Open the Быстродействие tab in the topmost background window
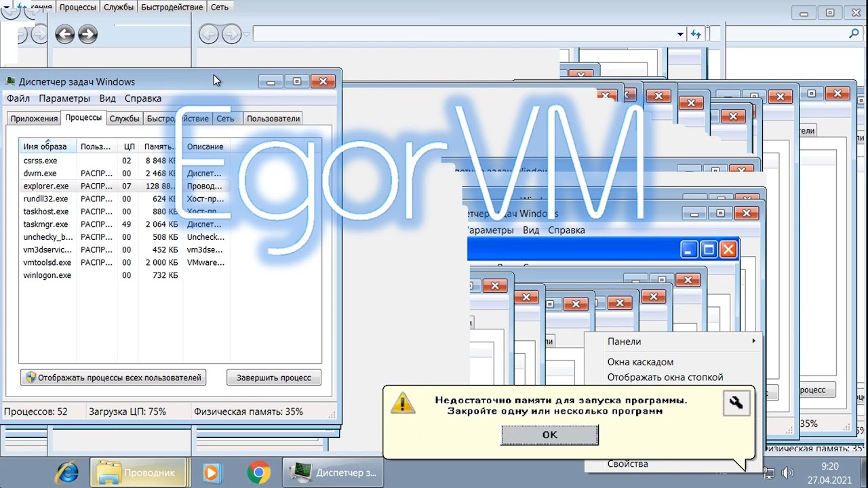This screenshot has width=868, height=488. [172, 7]
